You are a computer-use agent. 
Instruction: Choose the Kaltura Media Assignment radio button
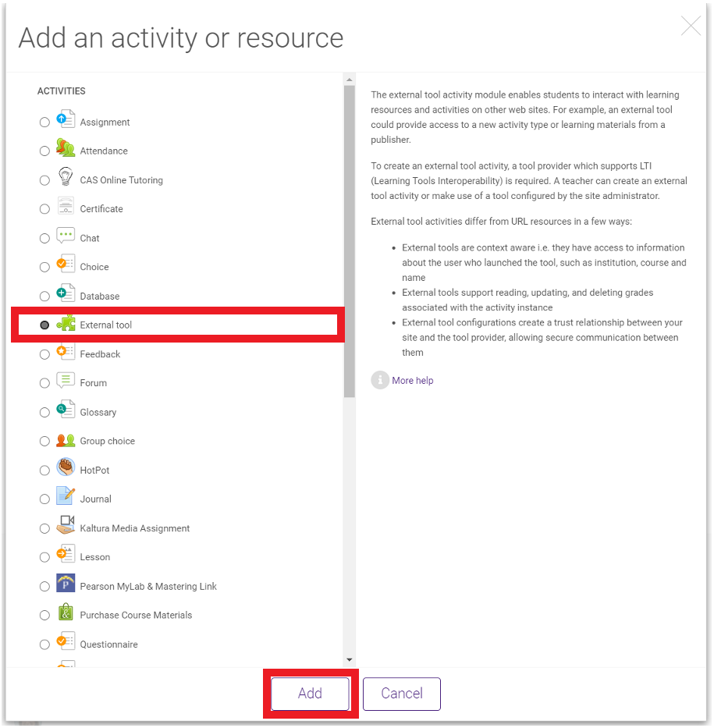click(x=44, y=528)
